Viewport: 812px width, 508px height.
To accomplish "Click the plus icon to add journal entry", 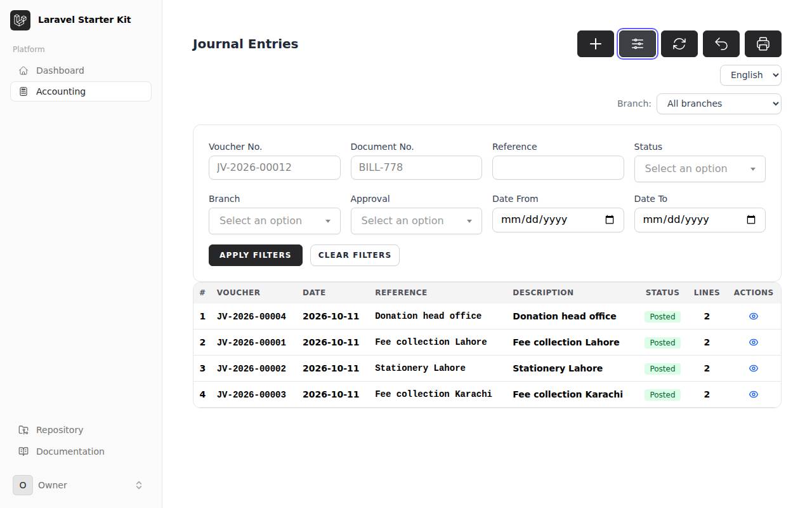I will coord(596,44).
